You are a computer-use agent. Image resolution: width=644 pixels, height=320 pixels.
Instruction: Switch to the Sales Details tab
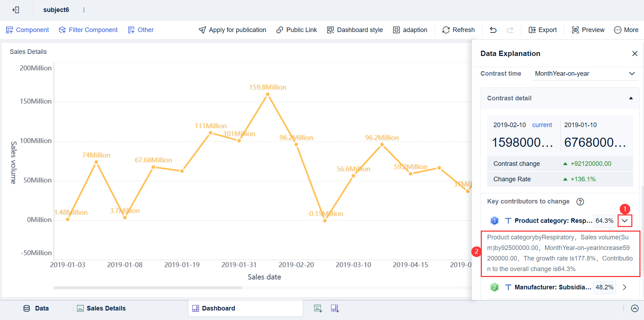(102, 308)
